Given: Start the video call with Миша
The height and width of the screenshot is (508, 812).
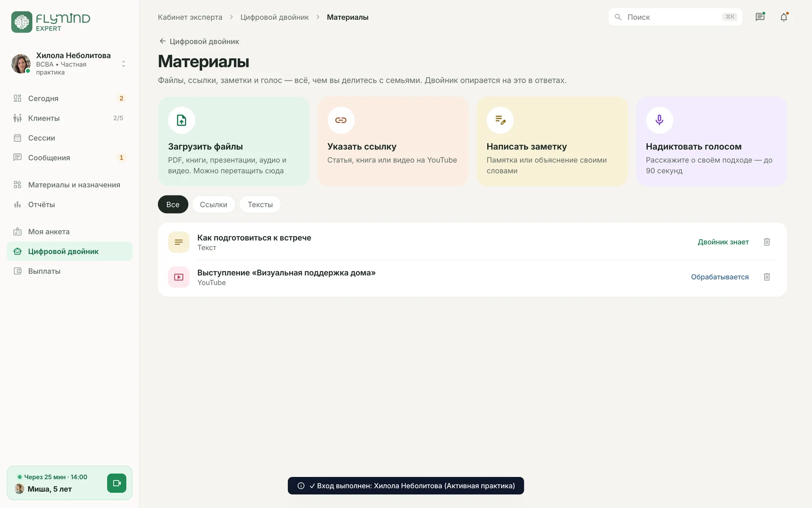Looking at the screenshot, I should [x=117, y=483].
